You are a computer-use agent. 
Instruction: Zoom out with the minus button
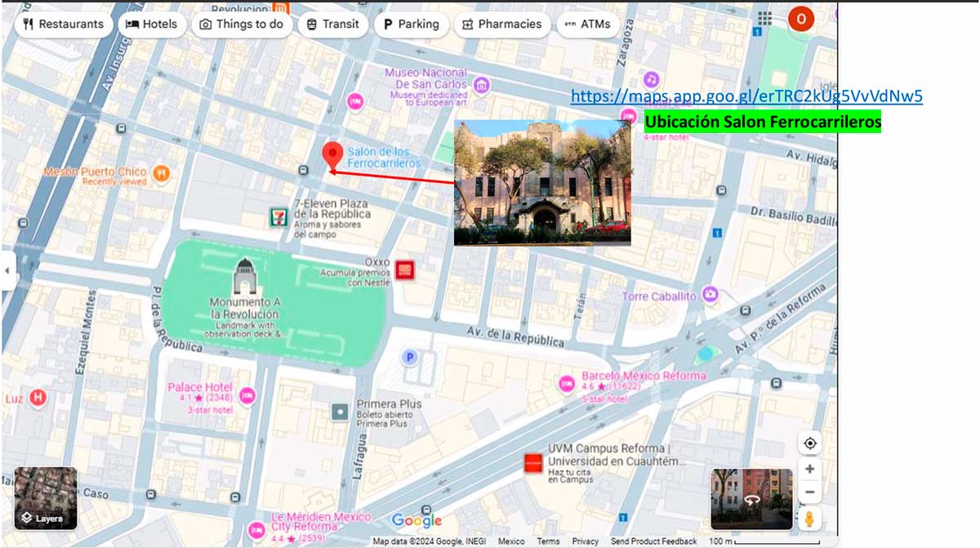[x=809, y=492]
